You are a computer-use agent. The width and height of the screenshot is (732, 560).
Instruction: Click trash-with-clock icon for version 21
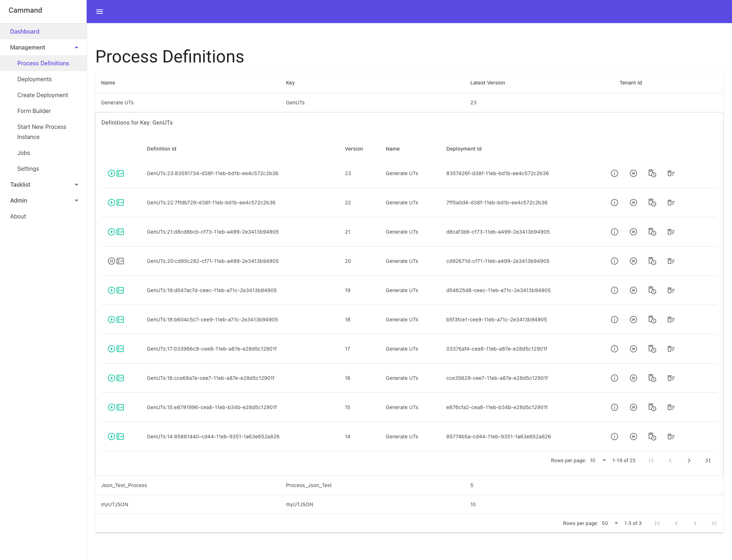(652, 232)
